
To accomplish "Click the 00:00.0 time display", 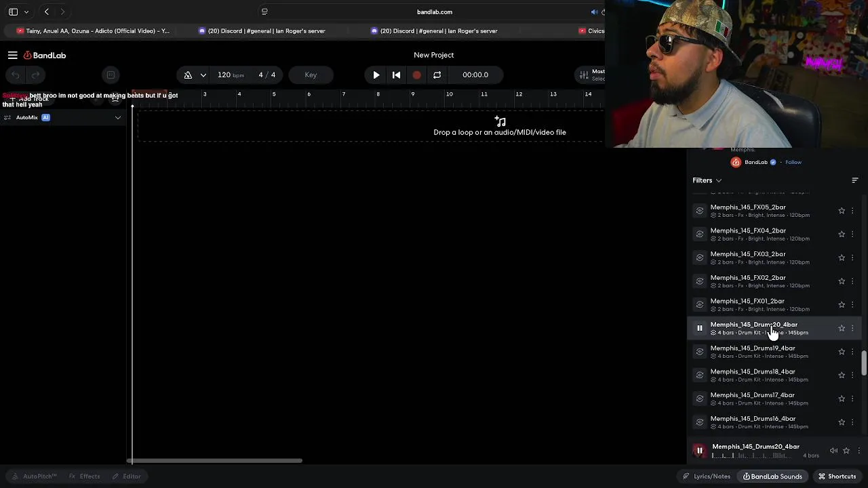I will [x=475, y=75].
